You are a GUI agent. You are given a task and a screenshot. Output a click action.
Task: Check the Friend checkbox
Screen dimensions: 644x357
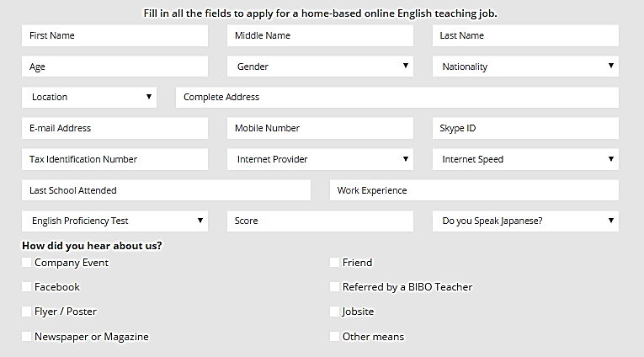point(335,263)
